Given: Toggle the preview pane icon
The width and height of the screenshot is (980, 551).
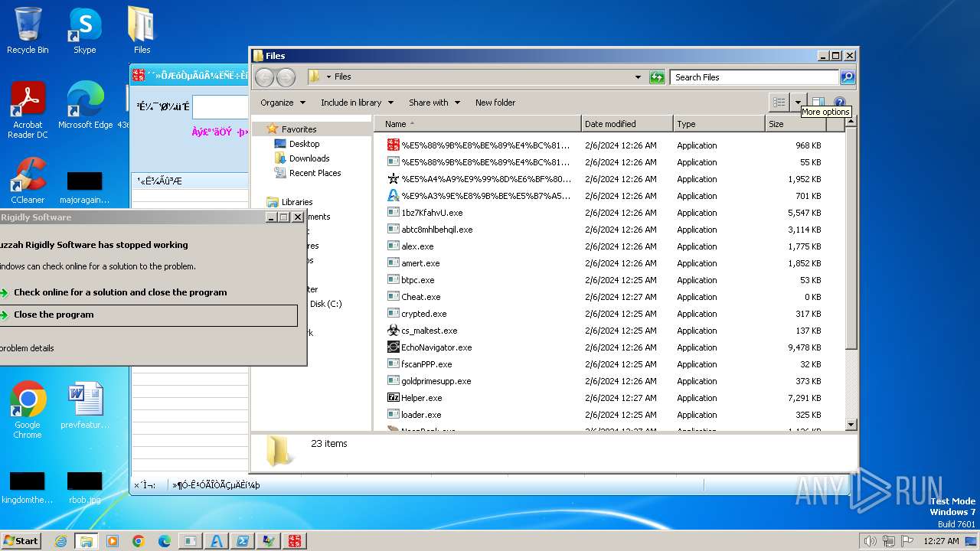Looking at the screenshot, I should tap(818, 102).
